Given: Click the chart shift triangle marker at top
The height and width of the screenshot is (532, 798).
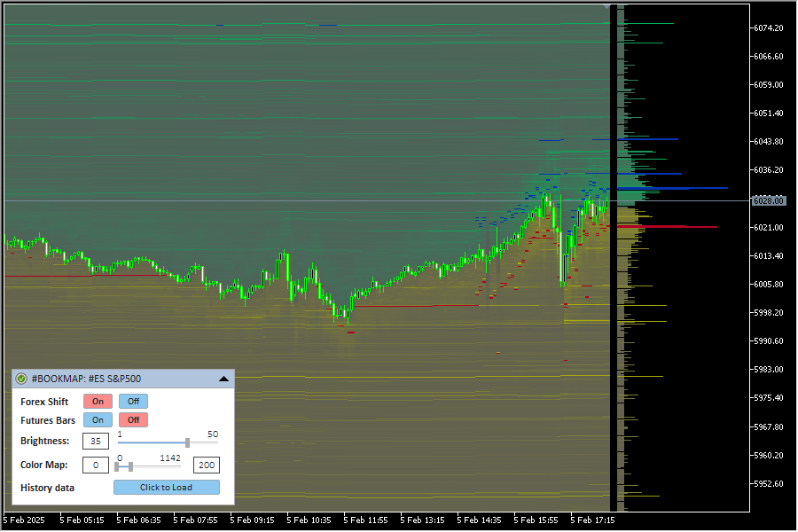Looking at the screenshot, I should pos(606,7).
